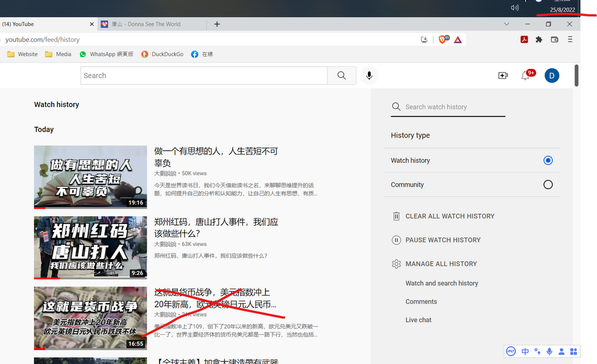Open the Facebook 在線 bookmark
Screen dimensions: 597x364
pyautogui.click(x=202, y=54)
